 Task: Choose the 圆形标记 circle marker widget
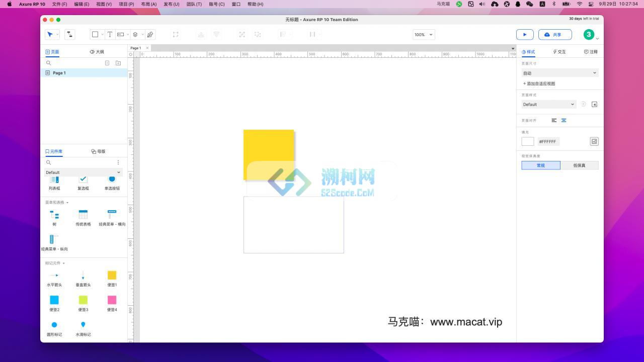54,328
